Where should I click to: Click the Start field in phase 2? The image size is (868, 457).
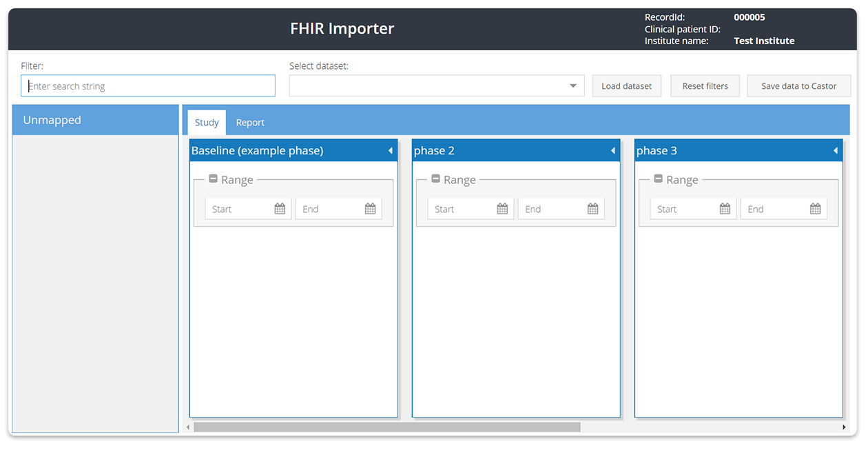pos(471,209)
